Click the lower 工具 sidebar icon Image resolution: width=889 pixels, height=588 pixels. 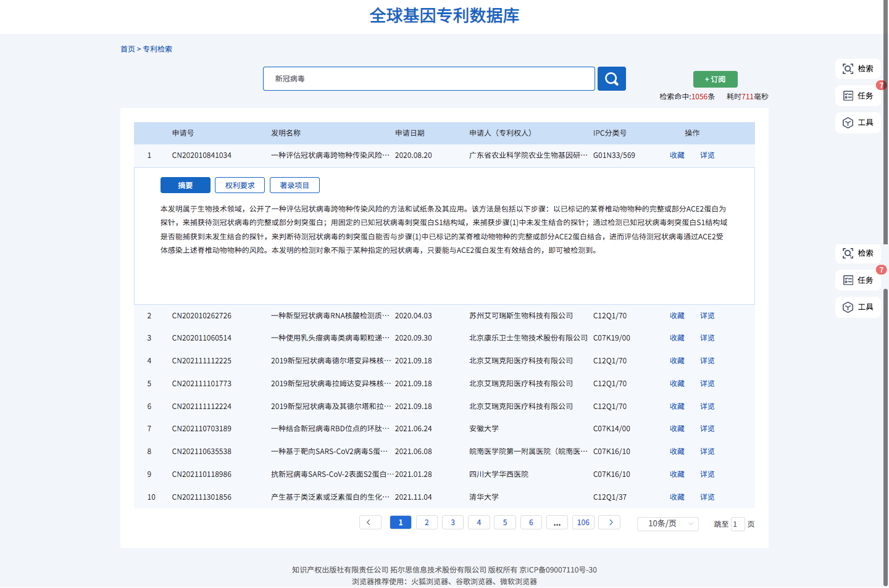pyautogui.click(x=858, y=307)
